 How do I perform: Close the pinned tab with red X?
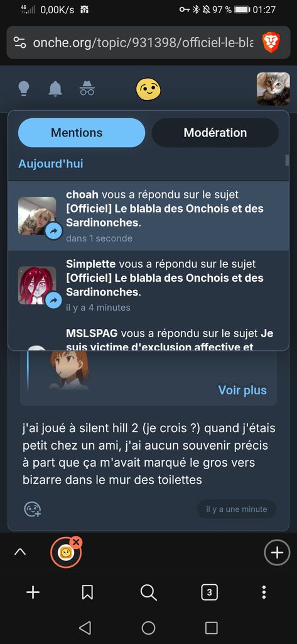[x=76, y=542]
